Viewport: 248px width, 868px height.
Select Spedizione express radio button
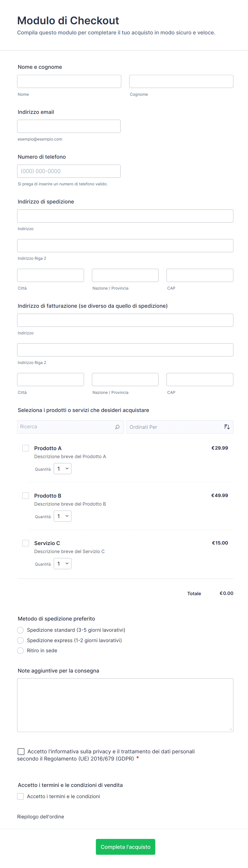tap(21, 641)
